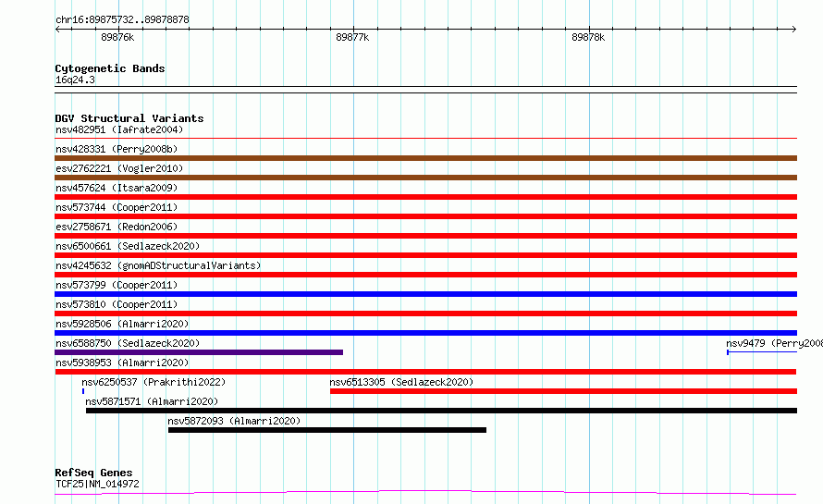Click the nsv482951 (Iafrate2004) variant label
Image resolution: width=823 pixels, height=504 pixels.
click(x=119, y=129)
